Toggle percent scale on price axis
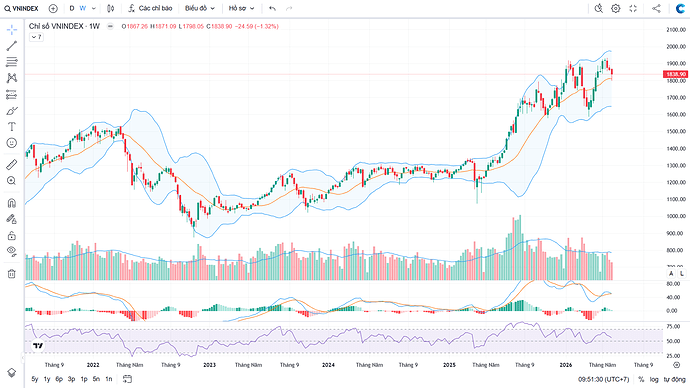690x388 pixels. [x=641, y=379]
